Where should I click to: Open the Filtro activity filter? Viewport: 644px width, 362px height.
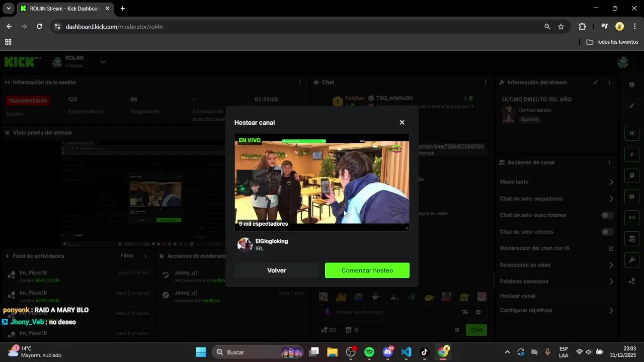[127, 256]
